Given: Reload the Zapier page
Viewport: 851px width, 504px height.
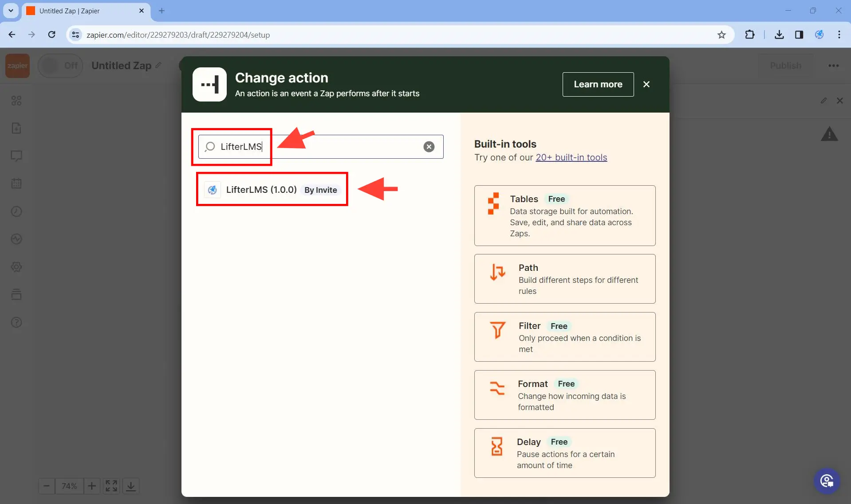Looking at the screenshot, I should click(x=51, y=35).
